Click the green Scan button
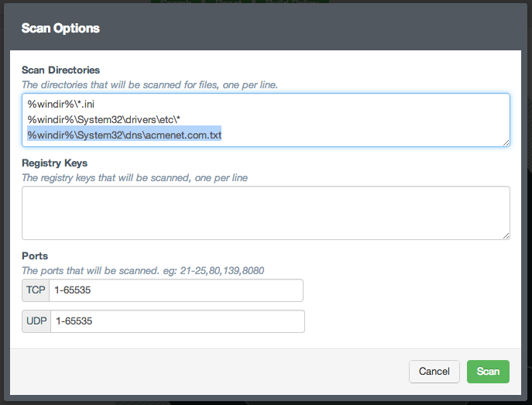This screenshot has width=532, height=405. click(x=488, y=372)
